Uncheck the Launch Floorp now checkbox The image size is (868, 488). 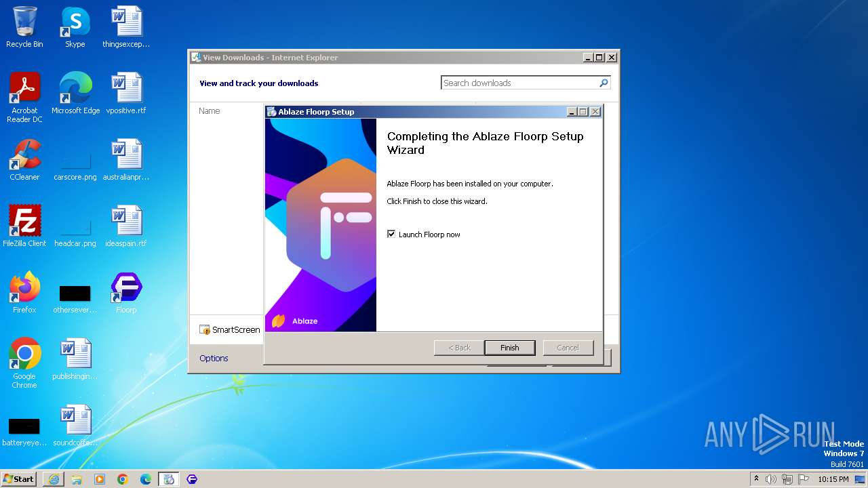pos(391,234)
